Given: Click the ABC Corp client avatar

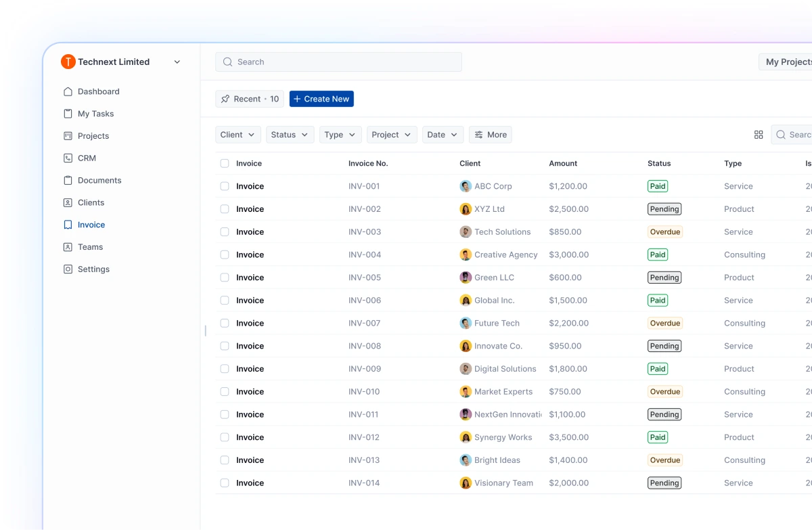Looking at the screenshot, I should [x=466, y=186].
